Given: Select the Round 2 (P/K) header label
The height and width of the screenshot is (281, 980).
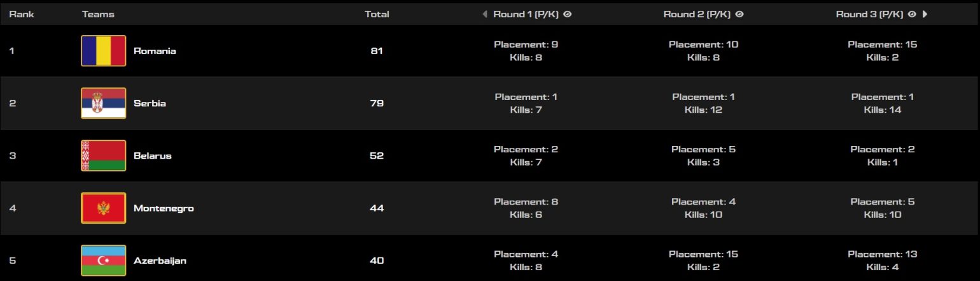Looking at the screenshot, I should click(698, 14).
